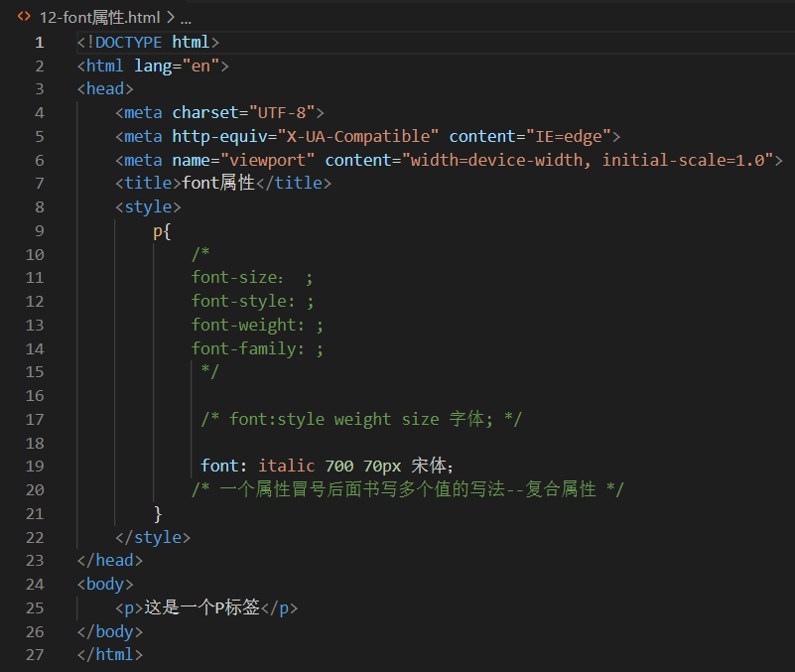Click the "viewport" name value
795x672 pixels.
point(267,161)
